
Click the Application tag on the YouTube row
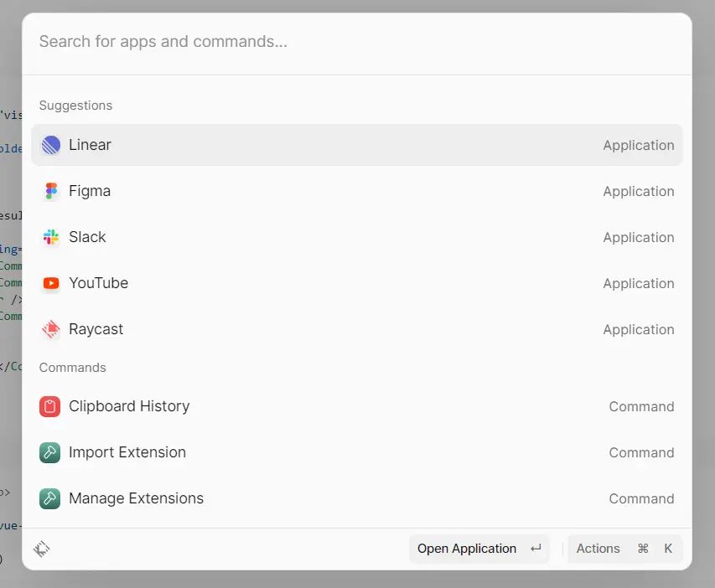click(x=638, y=284)
